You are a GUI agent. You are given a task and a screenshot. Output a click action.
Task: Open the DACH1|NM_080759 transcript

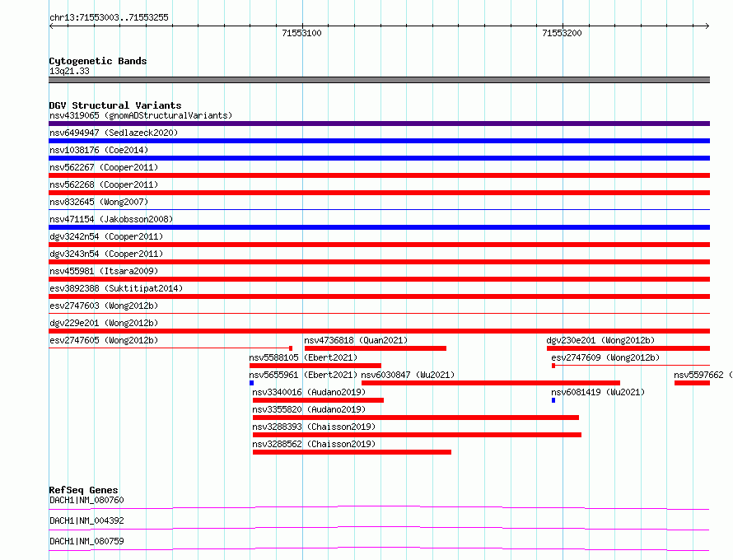(x=86, y=541)
